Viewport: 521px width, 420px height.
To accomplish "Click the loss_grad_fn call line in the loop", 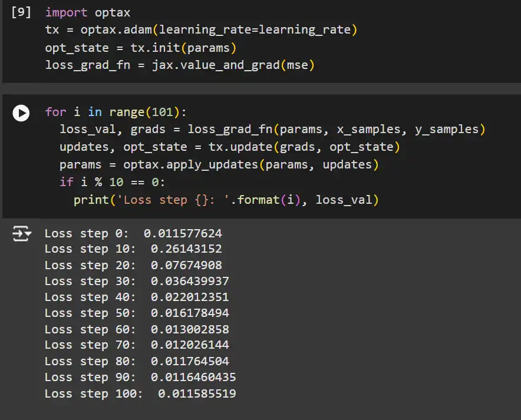I will (272, 129).
